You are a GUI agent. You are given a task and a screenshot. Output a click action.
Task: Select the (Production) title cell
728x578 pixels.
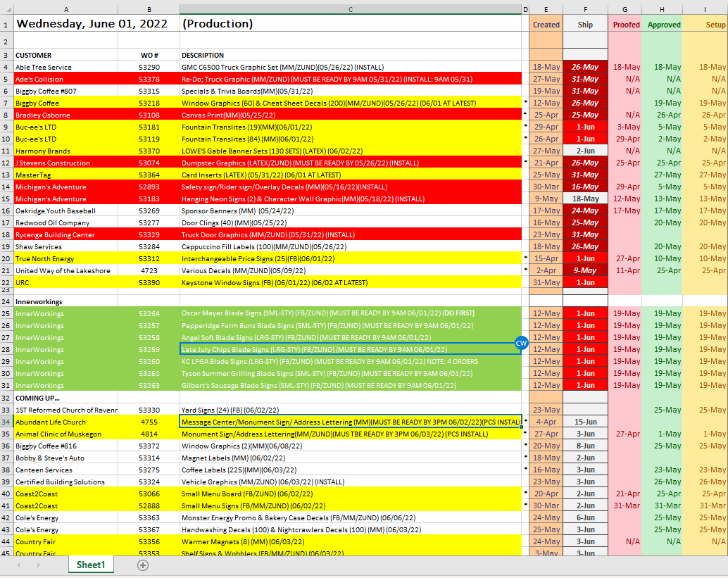[351, 24]
